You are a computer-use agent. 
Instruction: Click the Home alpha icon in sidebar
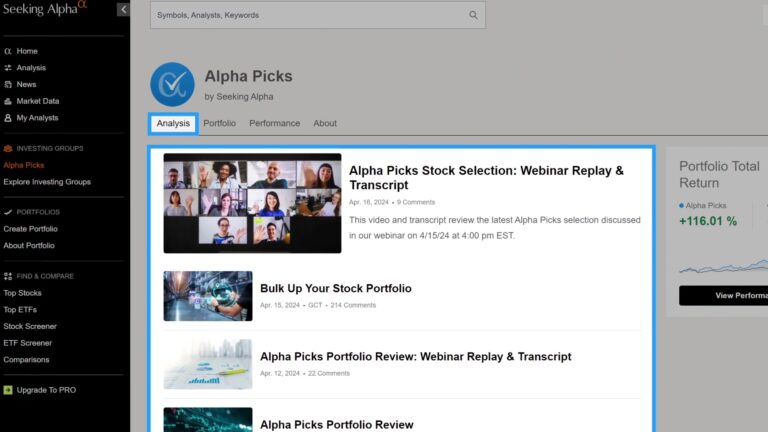(x=8, y=51)
